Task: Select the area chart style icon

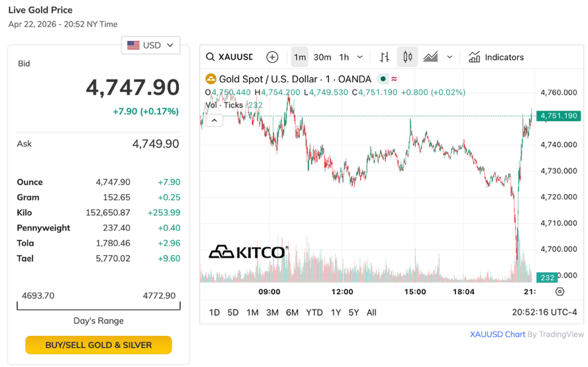Action: pyautogui.click(x=431, y=57)
